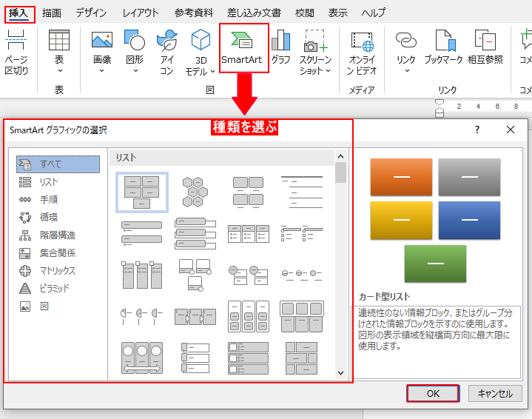The image size is (532, 419).
Task: Open the 表 dropdown arrow
Action: pyautogui.click(x=60, y=71)
